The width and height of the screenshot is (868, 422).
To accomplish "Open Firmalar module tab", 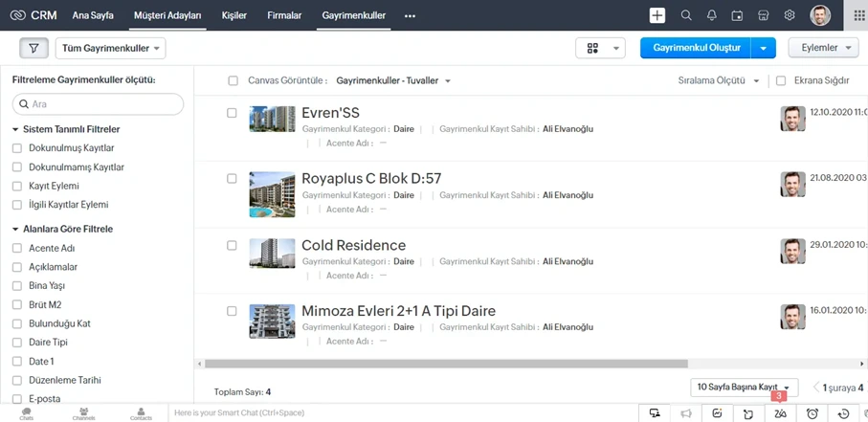I will click(284, 15).
